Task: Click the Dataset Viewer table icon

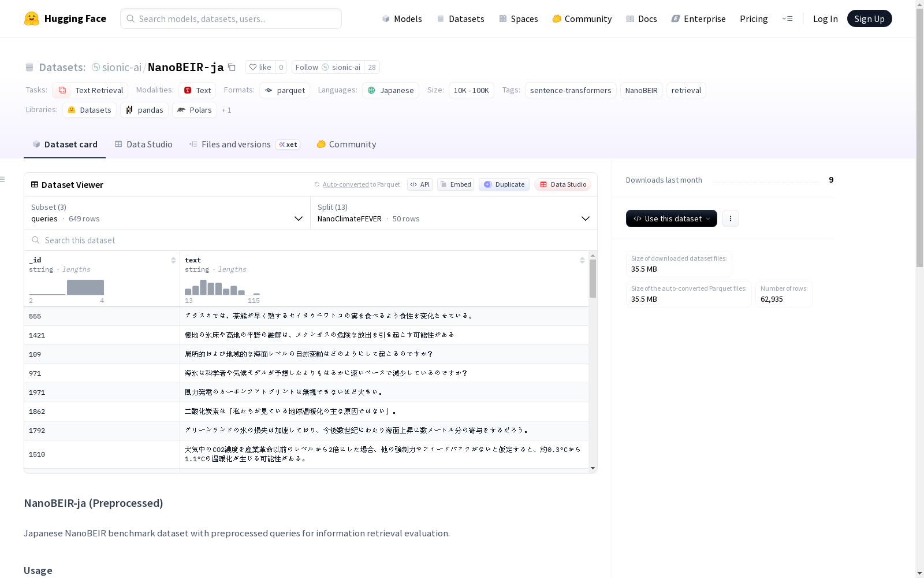Action: pyautogui.click(x=35, y=184)
